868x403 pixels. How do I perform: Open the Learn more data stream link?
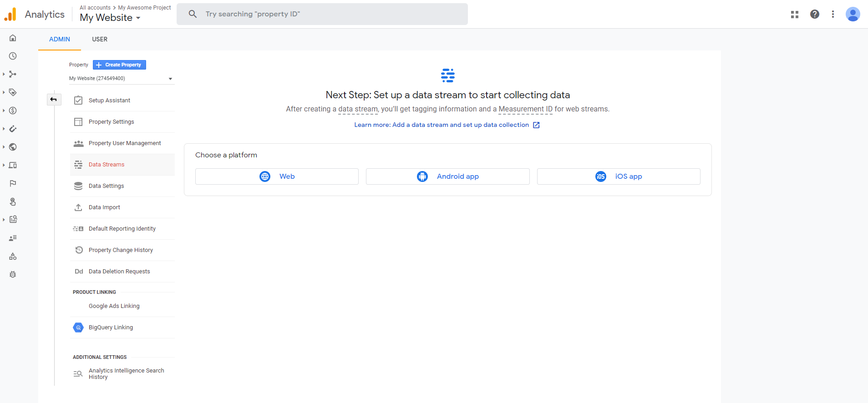(447, 125)
